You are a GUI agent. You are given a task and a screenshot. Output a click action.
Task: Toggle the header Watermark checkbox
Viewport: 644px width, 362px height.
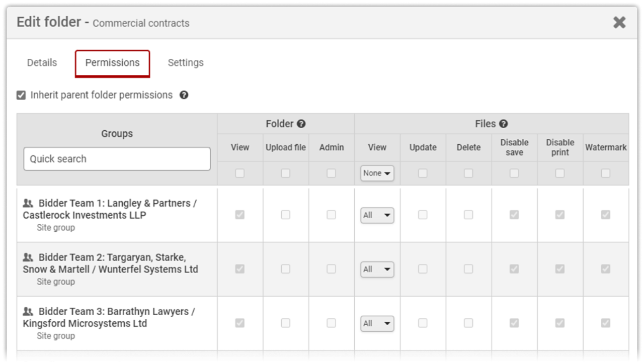click(x=606, y=173)
